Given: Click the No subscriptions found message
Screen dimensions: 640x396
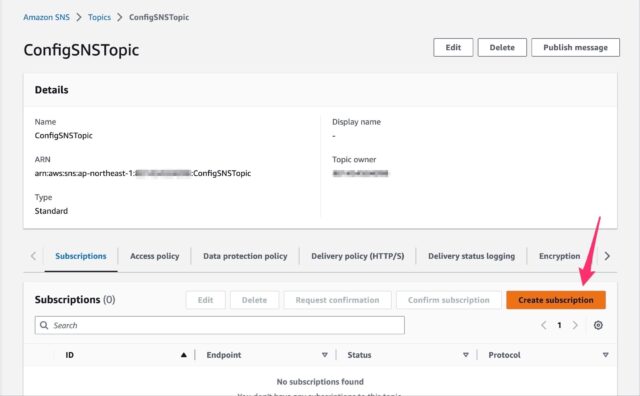Looking at the screenshot, I should 320,382.
